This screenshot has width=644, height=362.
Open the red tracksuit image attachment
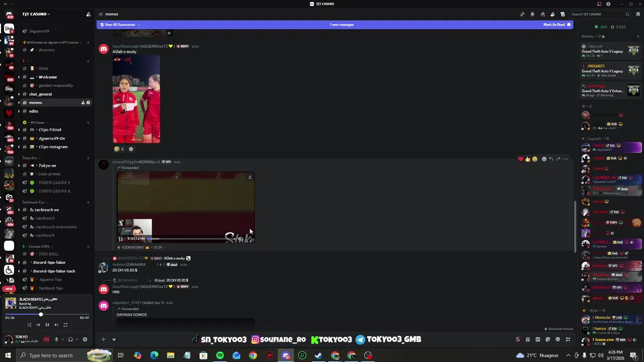(x=136, y=100)
